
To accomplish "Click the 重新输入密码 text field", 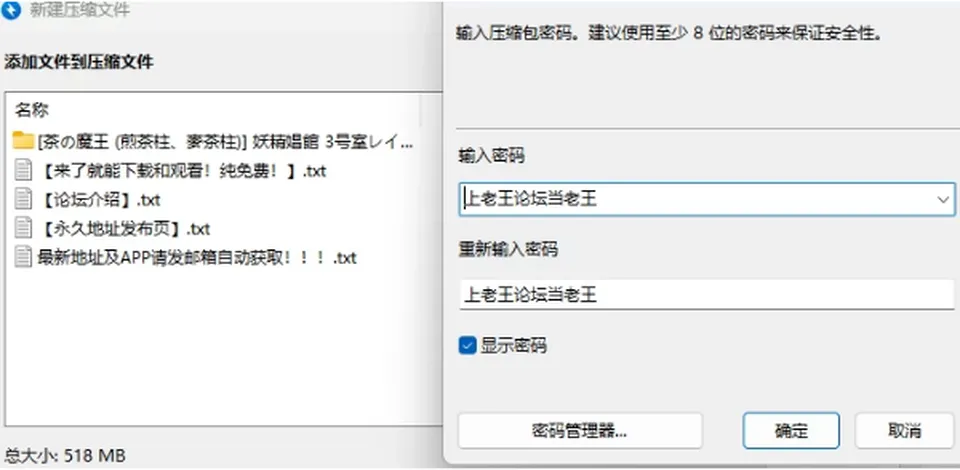I will [x=707, y=295].
